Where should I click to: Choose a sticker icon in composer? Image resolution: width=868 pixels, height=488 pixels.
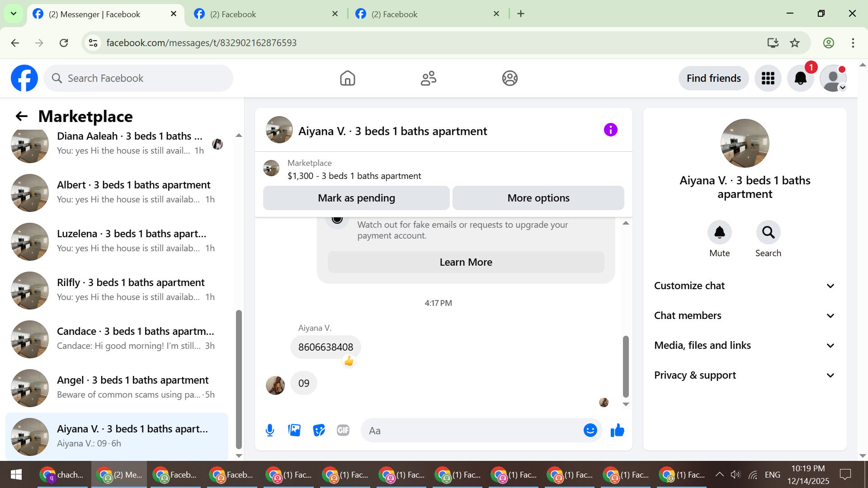click(319, 430)
